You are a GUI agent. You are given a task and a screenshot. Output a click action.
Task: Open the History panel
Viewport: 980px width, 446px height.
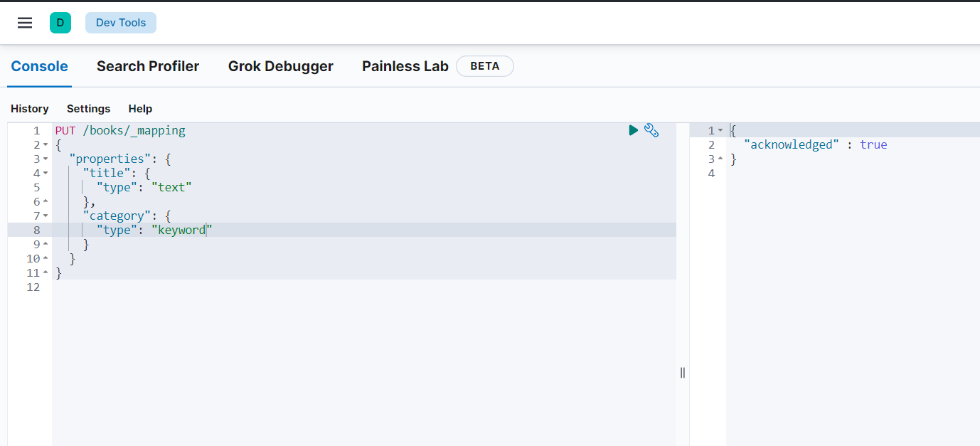click(x=30, y=109)
